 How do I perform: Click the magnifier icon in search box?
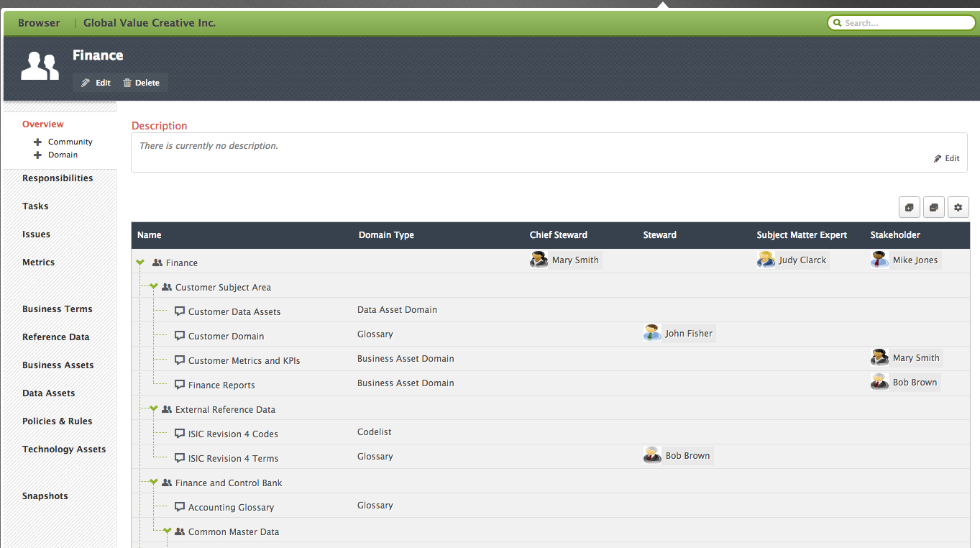click(x=837, y=23)
